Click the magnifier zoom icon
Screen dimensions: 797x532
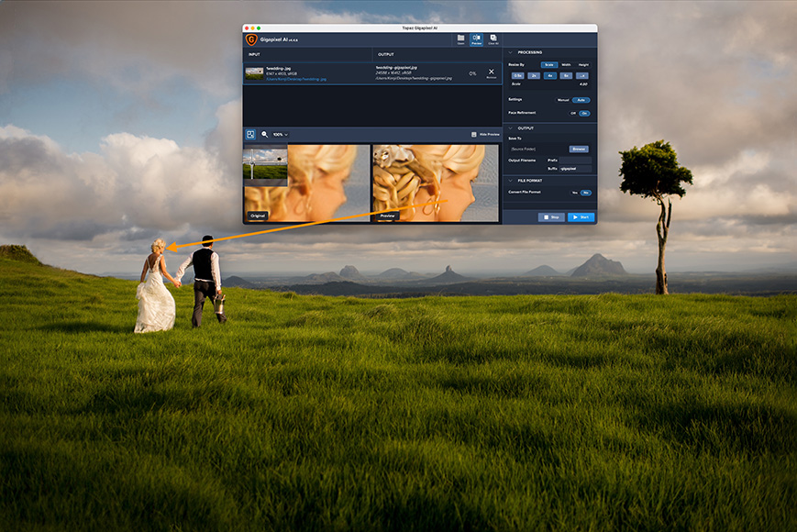[264, 134]
